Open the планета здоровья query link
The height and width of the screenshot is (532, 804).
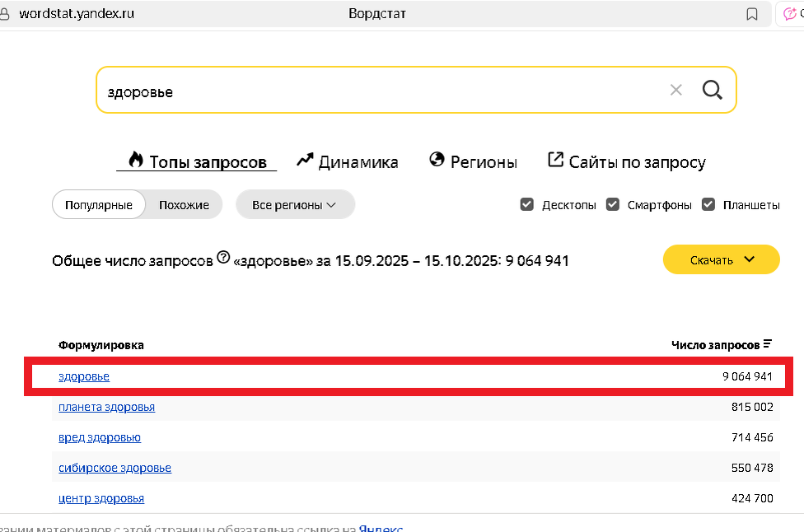click(x=106, y=406)
